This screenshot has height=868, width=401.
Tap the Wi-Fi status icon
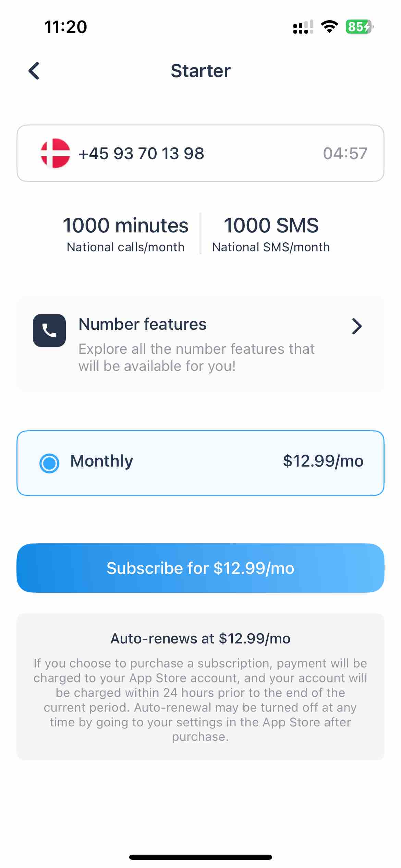[329, 27]
